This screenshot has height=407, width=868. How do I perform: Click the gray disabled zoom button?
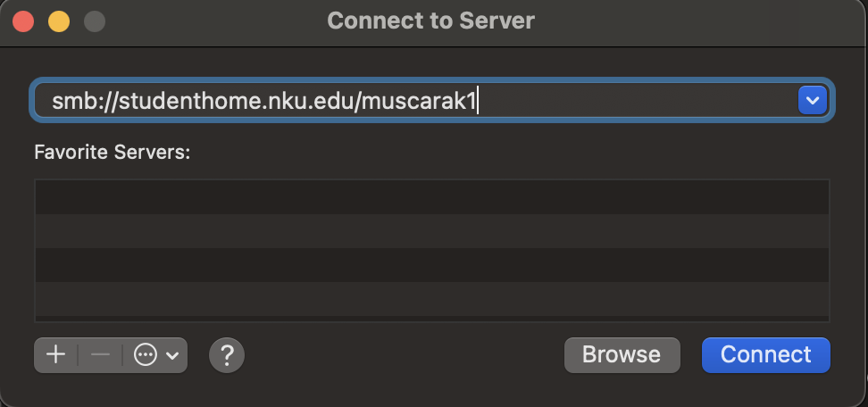pyautogui.click(x=93, y=21)
